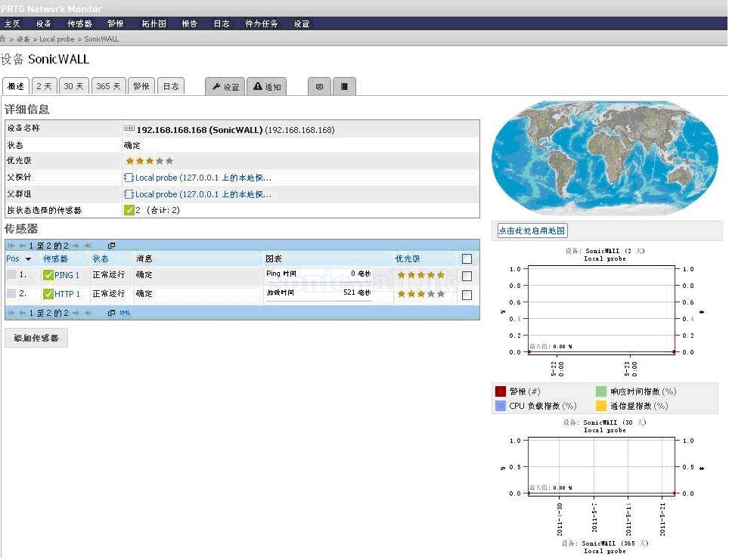Sort the sensor table by the 状态 column

100,259
